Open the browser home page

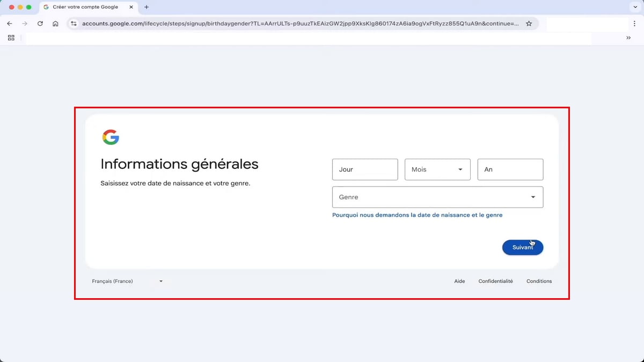pyautogui.click(x=55, y=24)
